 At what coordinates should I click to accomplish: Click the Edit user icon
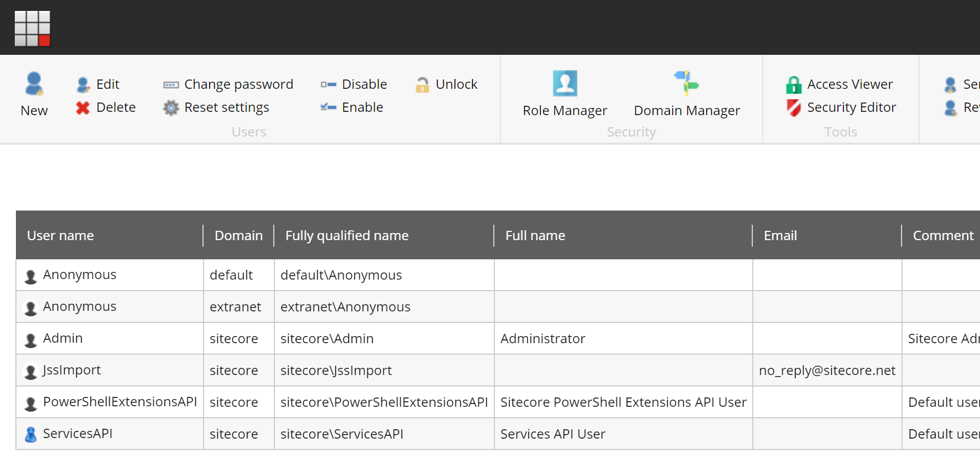pyautogui.click(x=83, y=84)
